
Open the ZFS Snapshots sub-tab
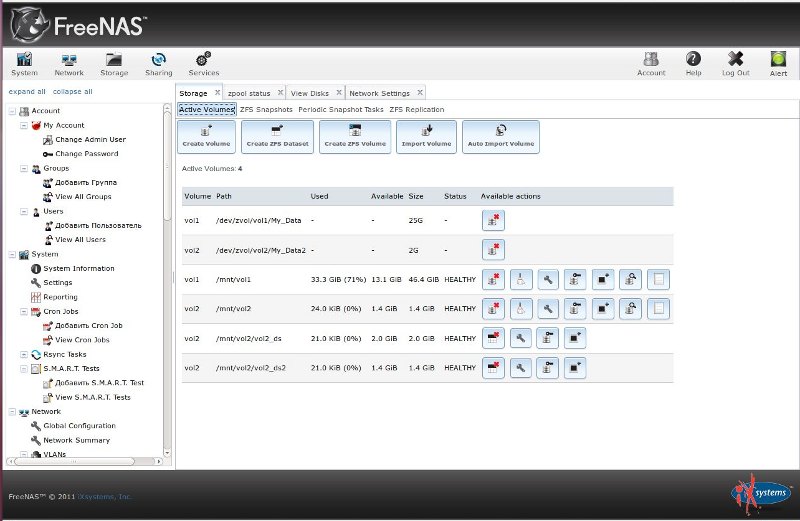pos(266,109)
